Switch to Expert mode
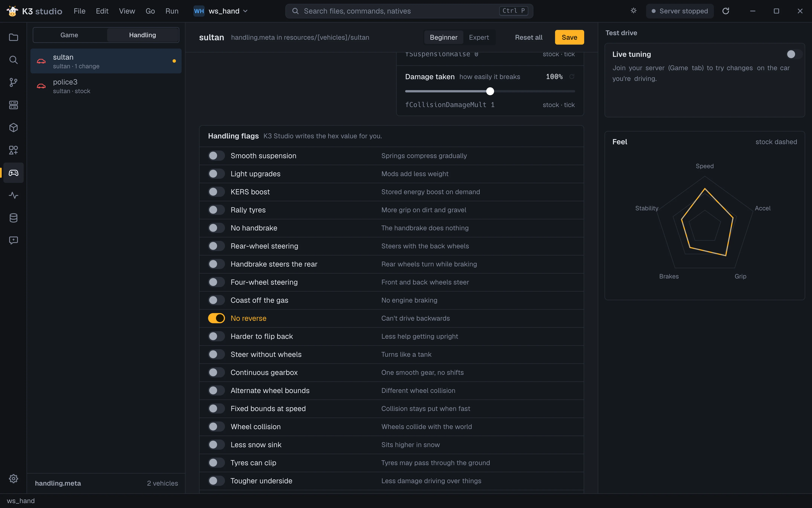812x508 pixels. point(479,37)
